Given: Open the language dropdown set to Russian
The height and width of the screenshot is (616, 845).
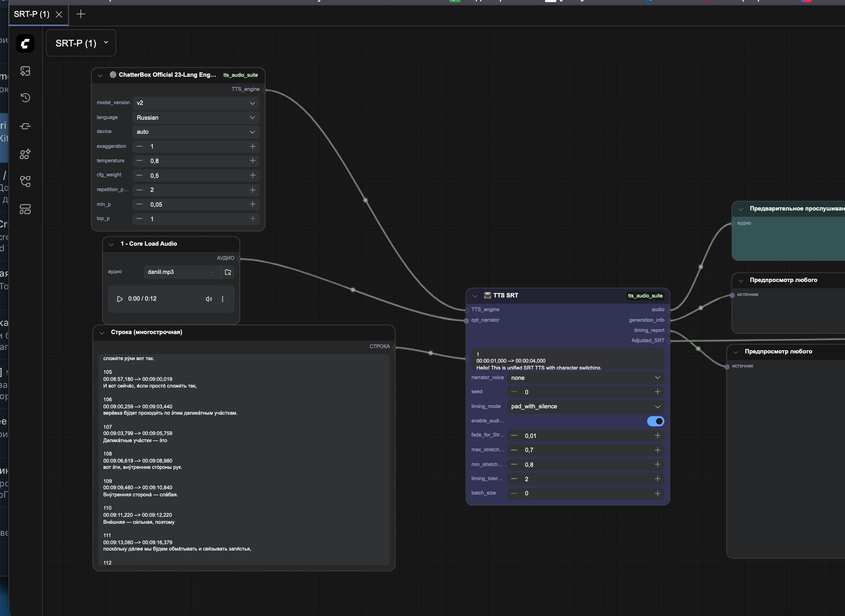Looking at the screenshot, I should (195, 118).
